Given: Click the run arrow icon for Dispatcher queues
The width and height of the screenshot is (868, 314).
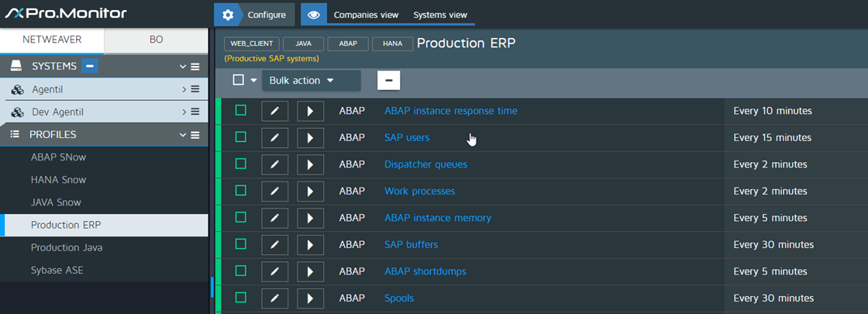Looking at the screenshot, I should tap(310, 164).
